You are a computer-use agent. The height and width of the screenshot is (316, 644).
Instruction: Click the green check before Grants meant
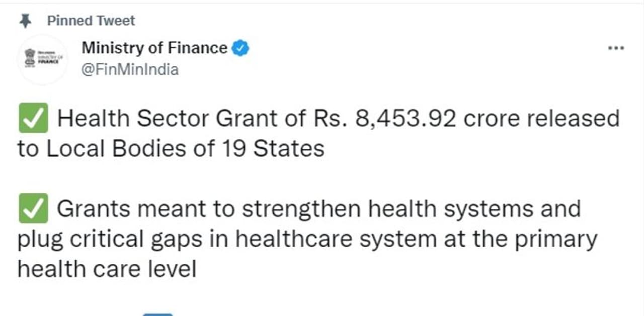33,208
